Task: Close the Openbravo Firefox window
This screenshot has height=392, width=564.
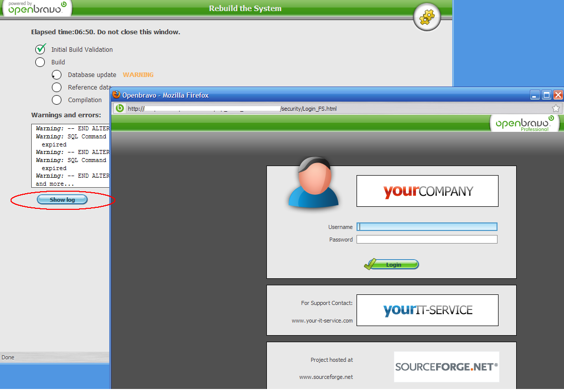Action: click(x=558, y=95)
